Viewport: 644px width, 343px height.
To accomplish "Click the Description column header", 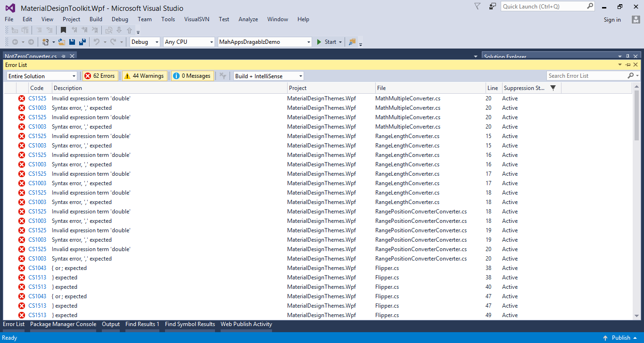I will (x=170, y=88).
